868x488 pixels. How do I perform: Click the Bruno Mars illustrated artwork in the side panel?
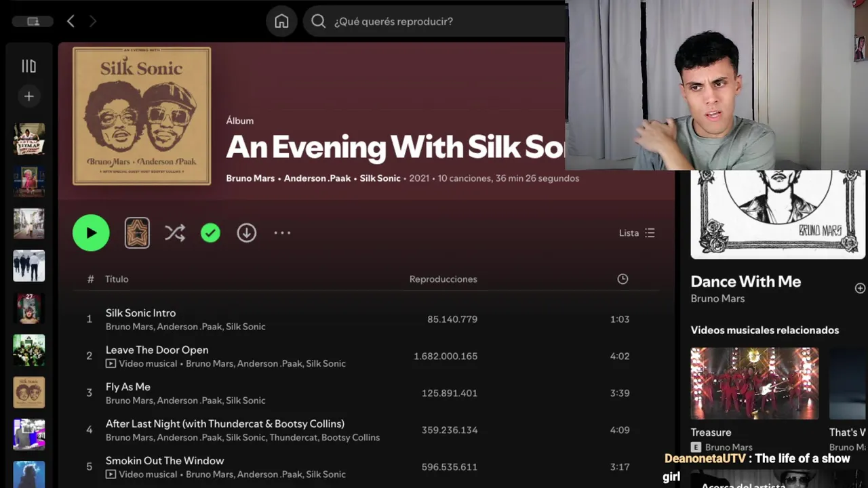point(778,214)
